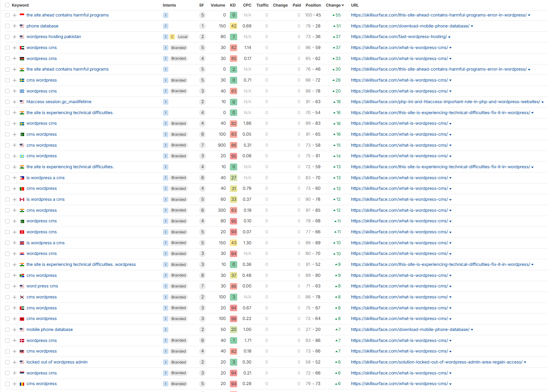Click SF count 7 in word press cms row
Viewport: 548px width, 392px height.
[202, 286]
